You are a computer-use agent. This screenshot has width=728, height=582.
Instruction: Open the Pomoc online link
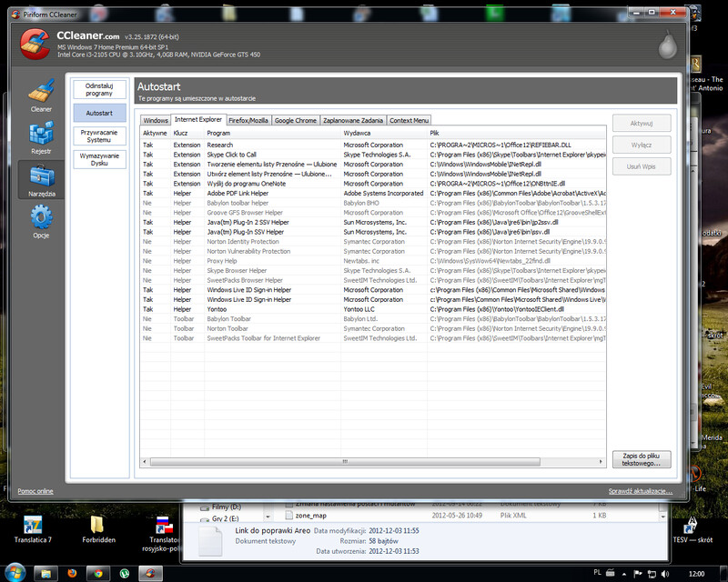(x=35, y=491)
